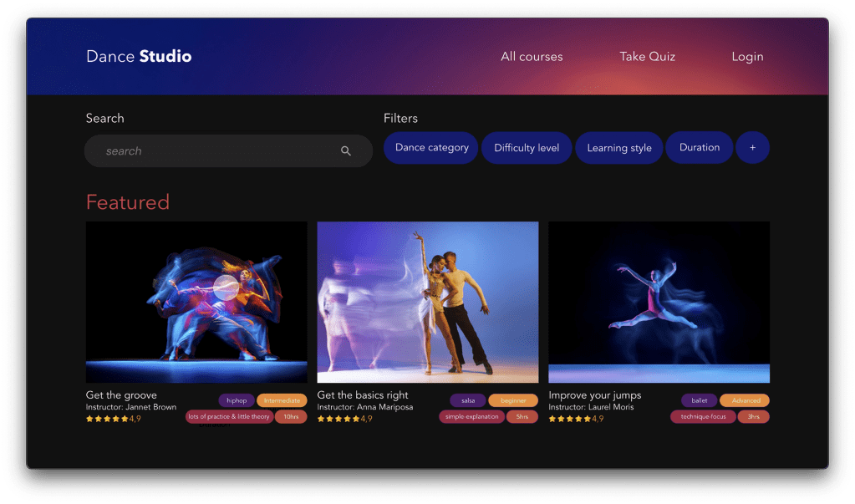This screenshot has height=504, width=855.
Task: Select the ballet jump course thumbnail
Action: (x=659, y=302)
